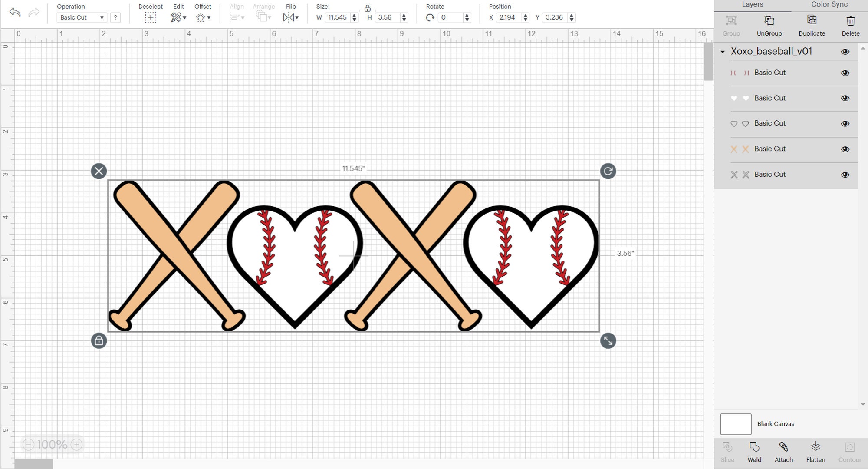Open the Contour tool
This screenshot has height=469, width=868.
[x=849, y=452]
